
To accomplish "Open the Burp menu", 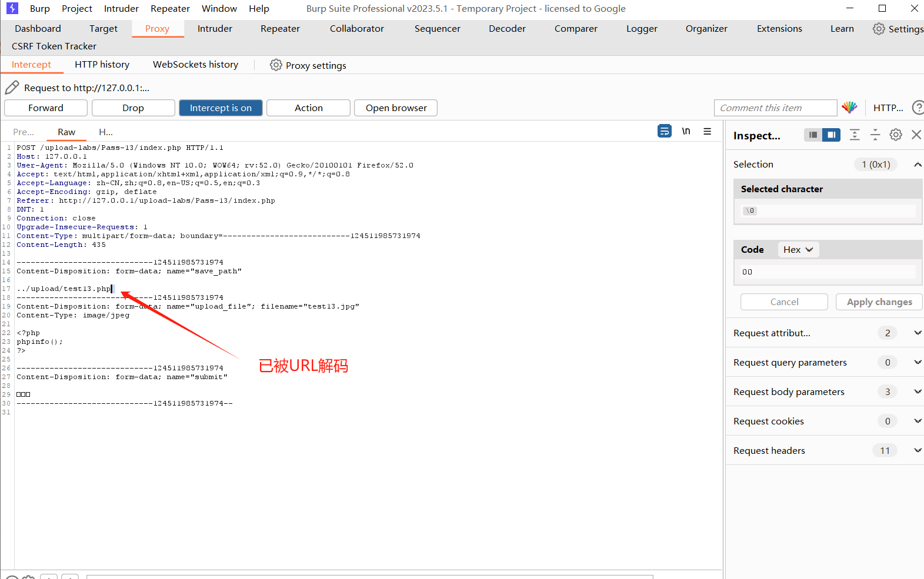I will [x=40, y=9].
